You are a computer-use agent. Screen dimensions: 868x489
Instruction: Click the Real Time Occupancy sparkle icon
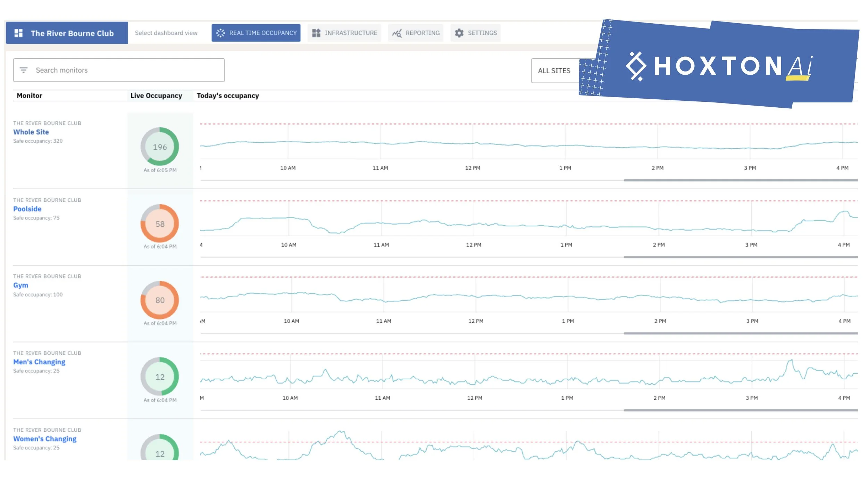tap(220, 33)
